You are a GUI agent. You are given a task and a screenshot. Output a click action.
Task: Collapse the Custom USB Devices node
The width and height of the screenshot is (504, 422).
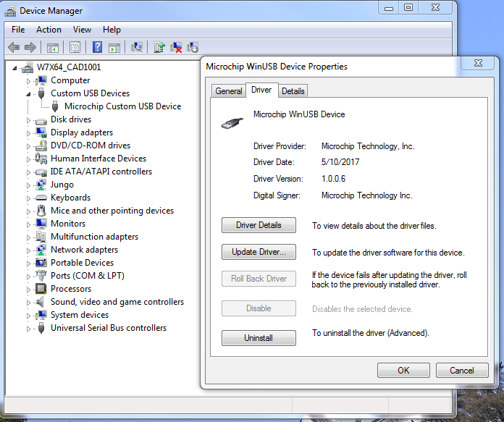[29, 94]
